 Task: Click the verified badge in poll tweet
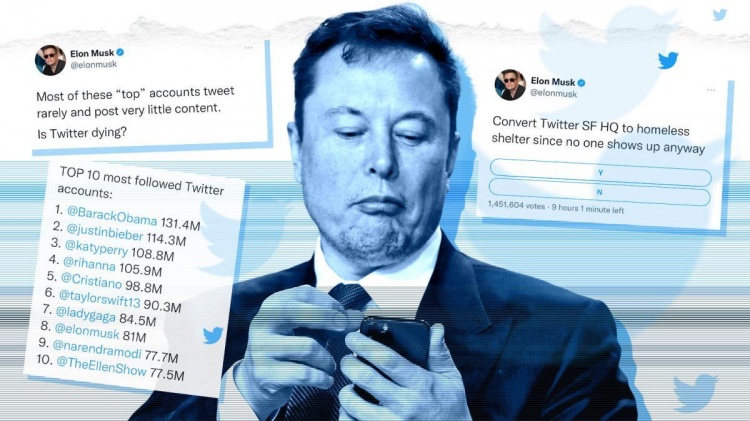[x=582, y=82]
